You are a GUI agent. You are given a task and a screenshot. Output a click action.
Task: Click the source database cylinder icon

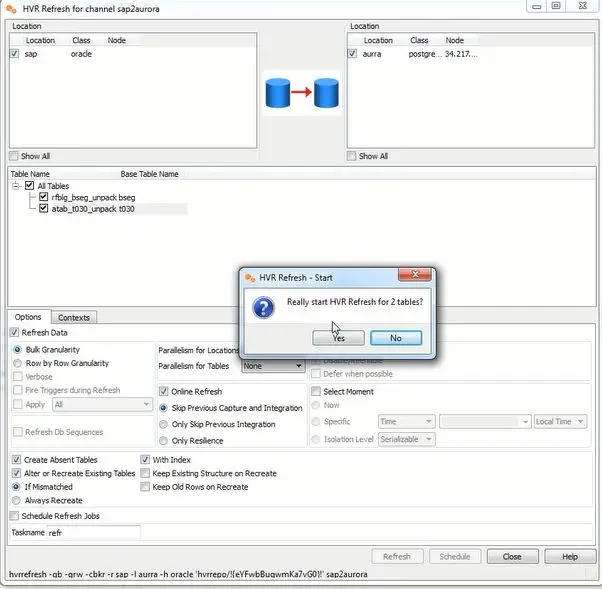[278, 93]
